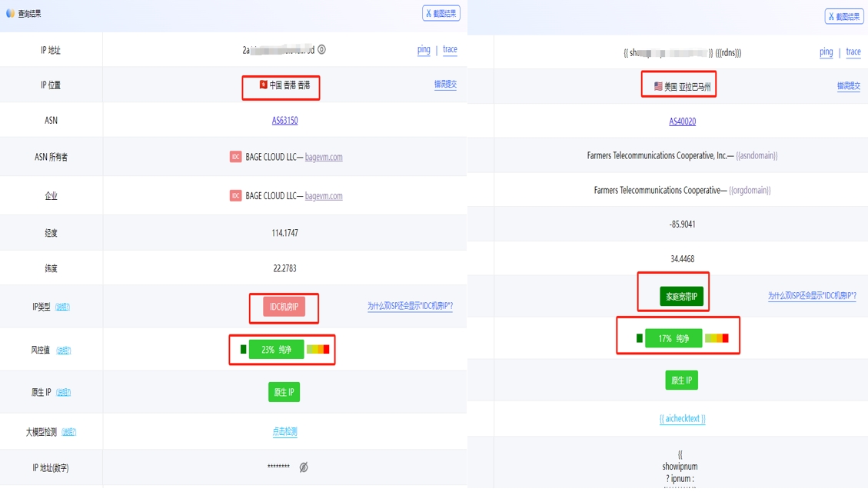Reveal the hidden IP 地址(数字) via eye-slash icon
Screen dimensions: 868x492
tap(303, 466)
